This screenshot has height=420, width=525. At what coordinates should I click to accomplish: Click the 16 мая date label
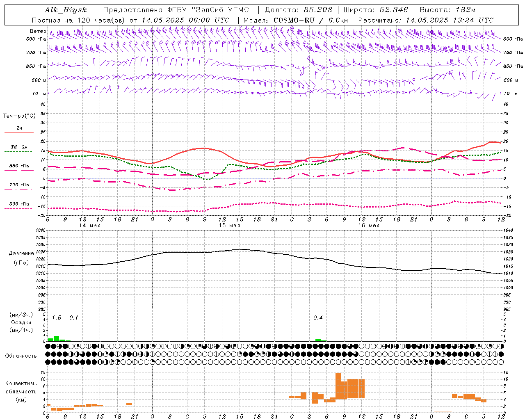(369, 226)
